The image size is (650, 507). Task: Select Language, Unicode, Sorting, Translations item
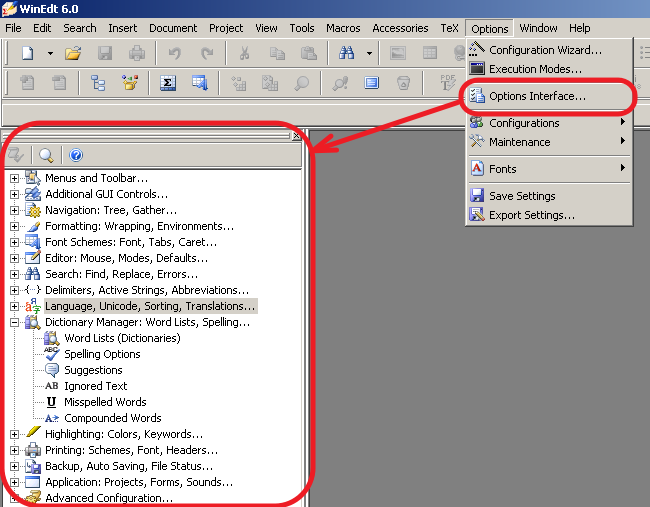[150, 306]
